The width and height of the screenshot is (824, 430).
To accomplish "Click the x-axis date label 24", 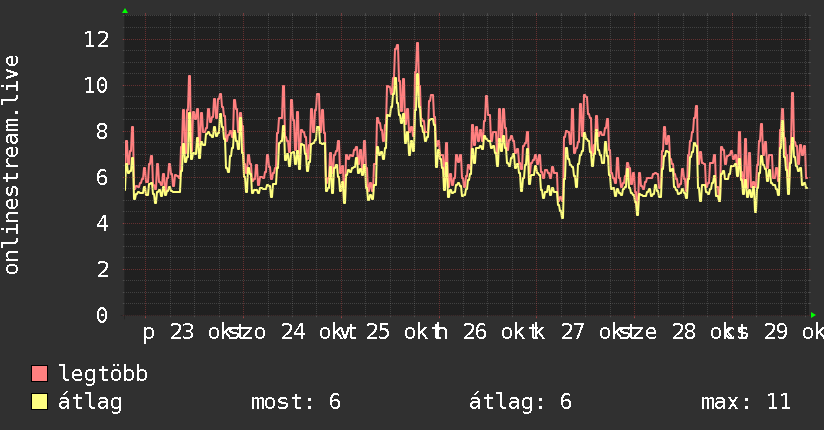I will click(293, 332).
